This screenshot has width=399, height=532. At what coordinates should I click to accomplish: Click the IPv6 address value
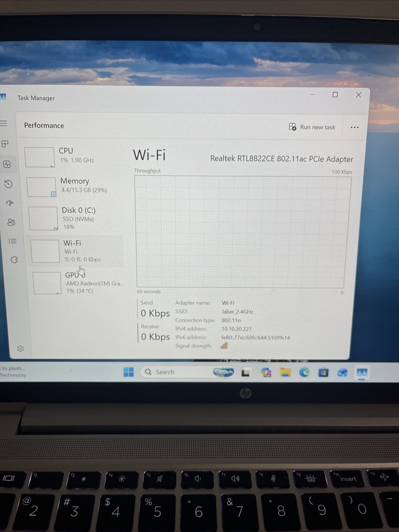(x=256, y=337)
